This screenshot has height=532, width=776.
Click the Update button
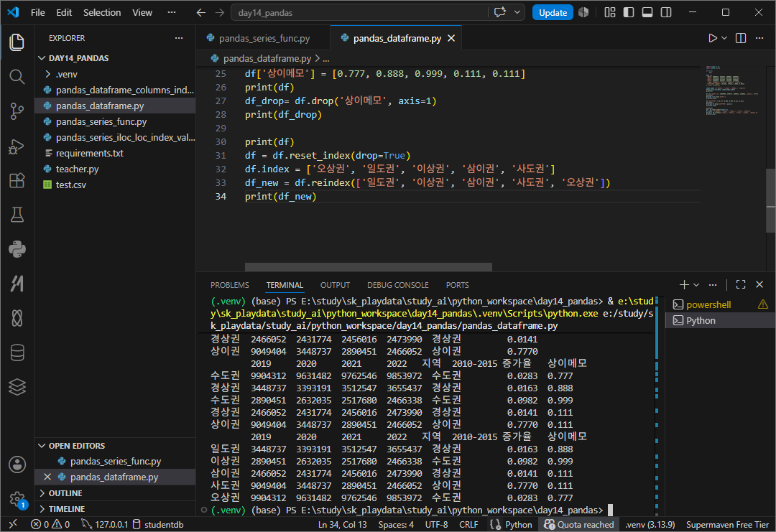coord(553,12)
